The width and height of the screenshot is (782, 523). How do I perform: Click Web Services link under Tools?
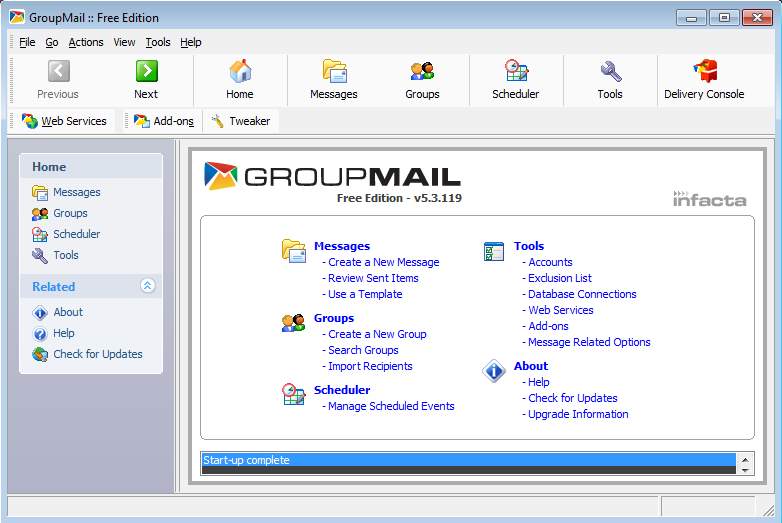point(561,310)
